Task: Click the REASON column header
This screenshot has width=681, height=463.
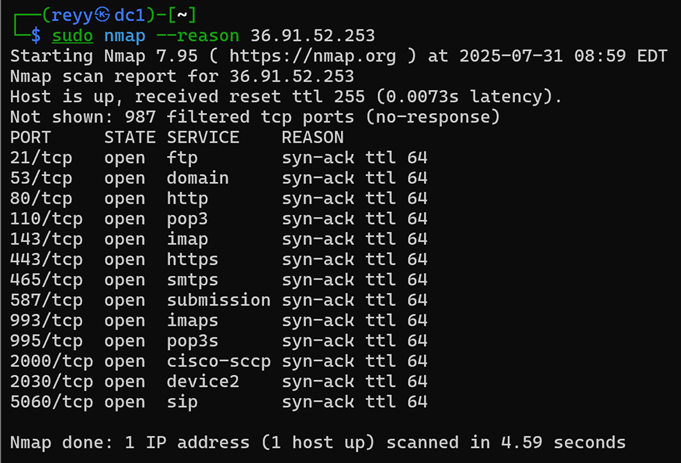Action: pos(313,138)
